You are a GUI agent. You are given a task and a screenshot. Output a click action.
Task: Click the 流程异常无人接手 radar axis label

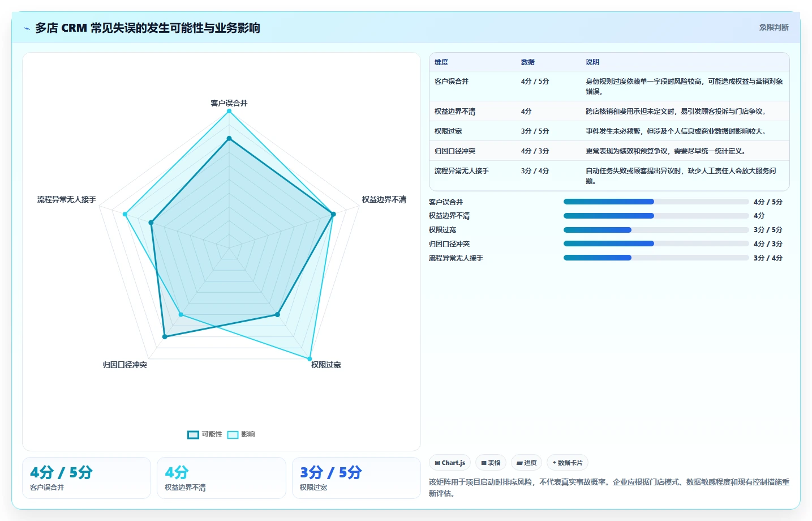pos(67,199)
